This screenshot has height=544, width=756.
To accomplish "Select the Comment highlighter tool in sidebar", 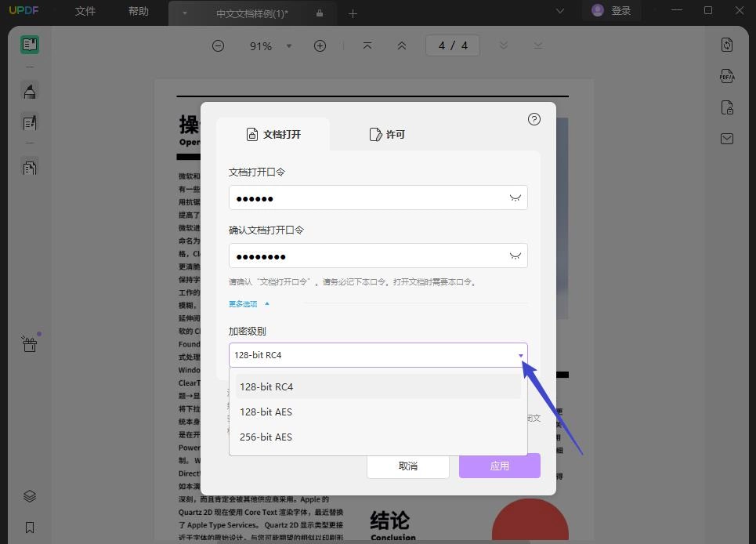I will [30, 91].
